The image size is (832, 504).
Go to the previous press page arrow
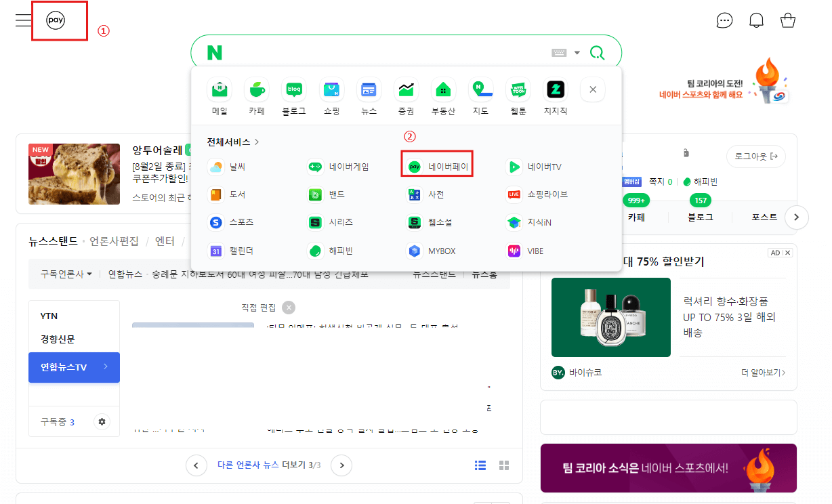coord(196,465)
